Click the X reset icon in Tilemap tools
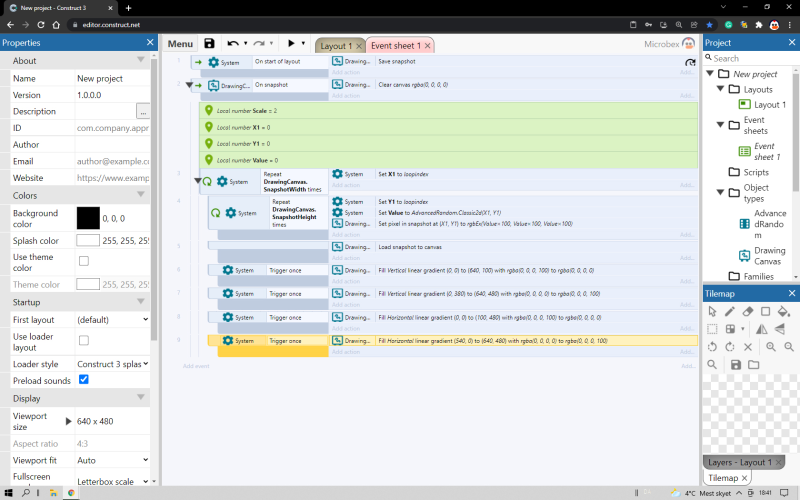The width and height of the screenshot is (800, 500). pos(748,347)
